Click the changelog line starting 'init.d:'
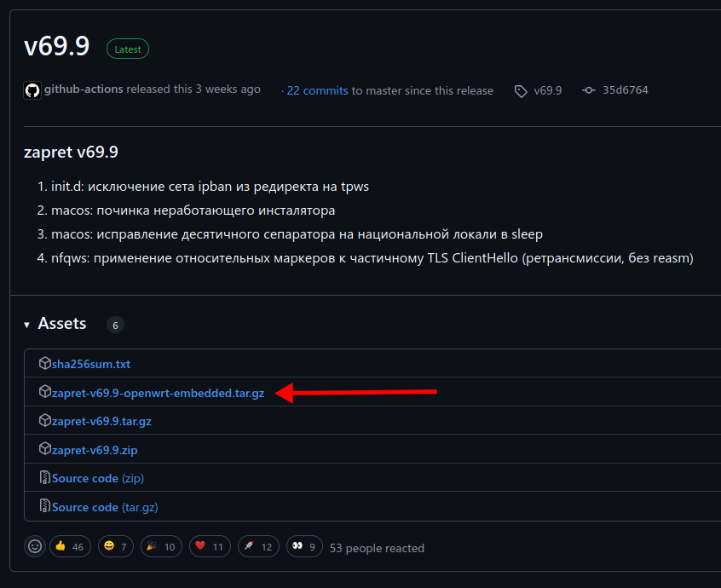Screen dimensions: 721x588 point(211,187)
